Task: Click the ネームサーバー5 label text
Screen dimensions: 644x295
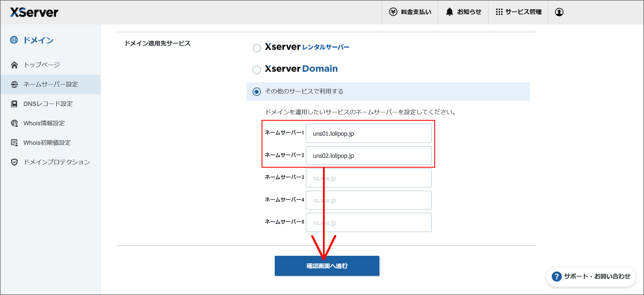Action: click(x=284, y=222)
